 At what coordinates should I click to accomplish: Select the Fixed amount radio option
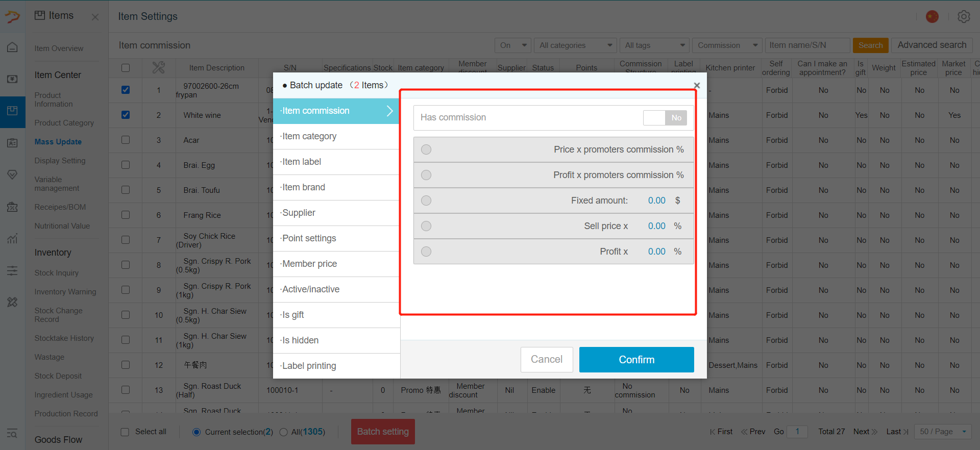click(426, 201)
